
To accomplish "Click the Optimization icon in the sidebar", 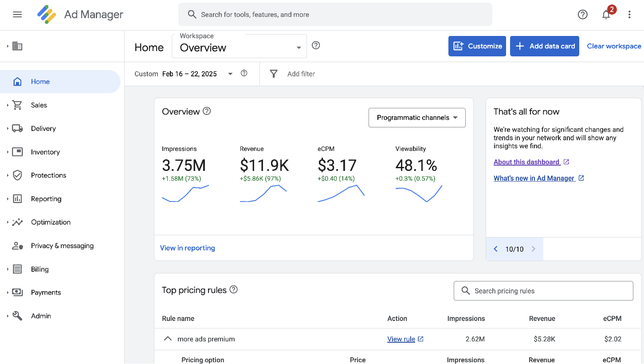I will pyautogui.click(x=17, y=222).
